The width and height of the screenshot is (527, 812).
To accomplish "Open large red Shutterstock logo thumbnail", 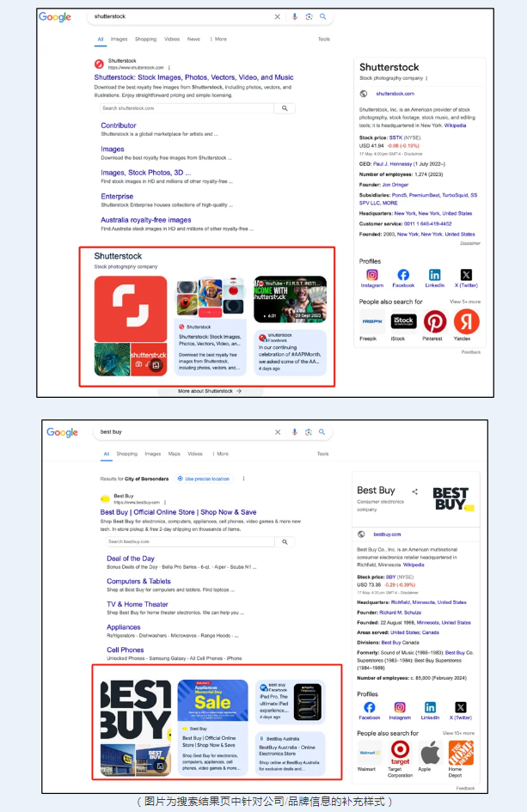I will pyautogui.click(x=131, y=308).
